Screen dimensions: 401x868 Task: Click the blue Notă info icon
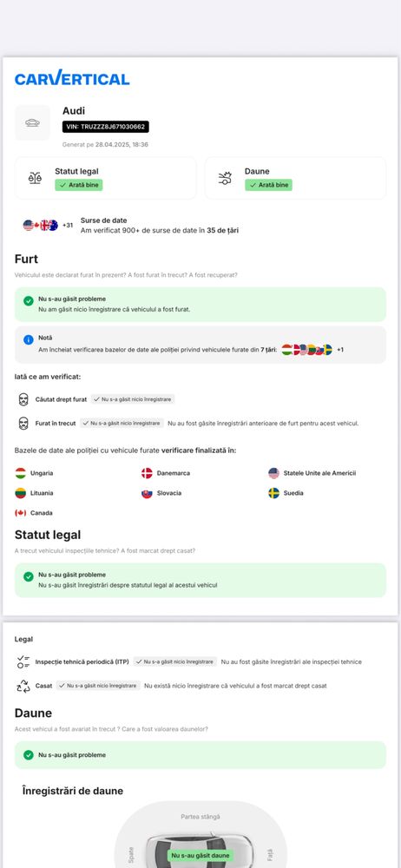29,340
